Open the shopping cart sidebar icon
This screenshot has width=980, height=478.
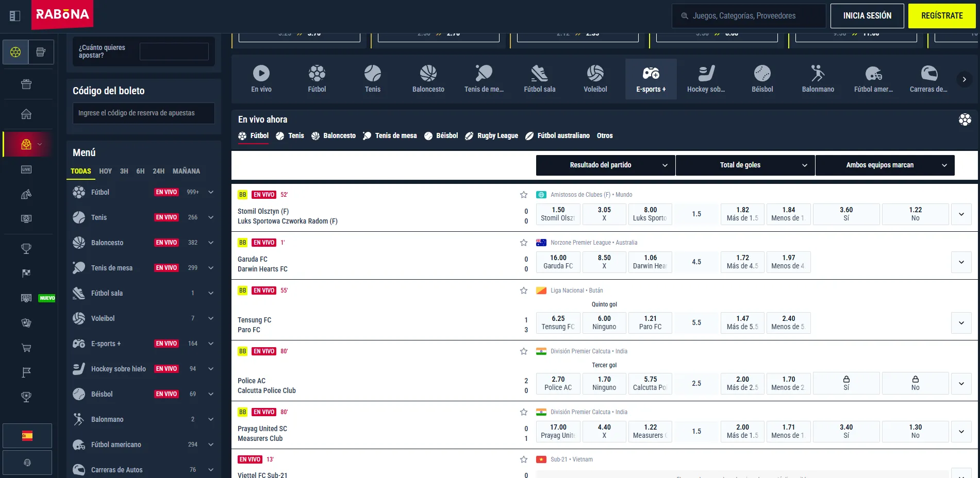[x=26, y=348]
